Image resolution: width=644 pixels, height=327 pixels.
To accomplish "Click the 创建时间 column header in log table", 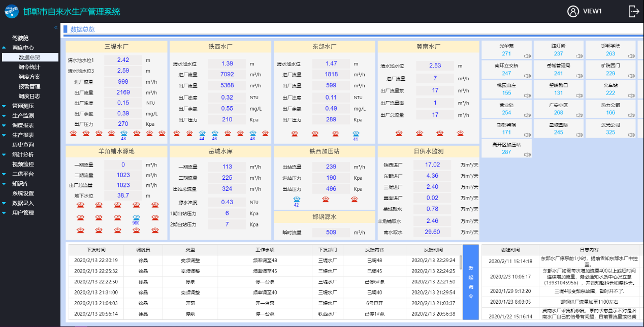I will 510,250.
